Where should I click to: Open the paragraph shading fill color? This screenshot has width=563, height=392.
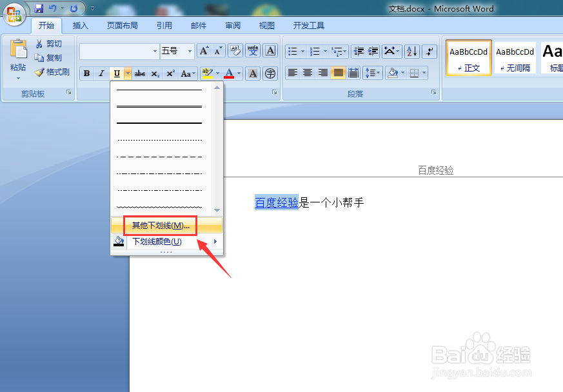[x=393, y=73]
